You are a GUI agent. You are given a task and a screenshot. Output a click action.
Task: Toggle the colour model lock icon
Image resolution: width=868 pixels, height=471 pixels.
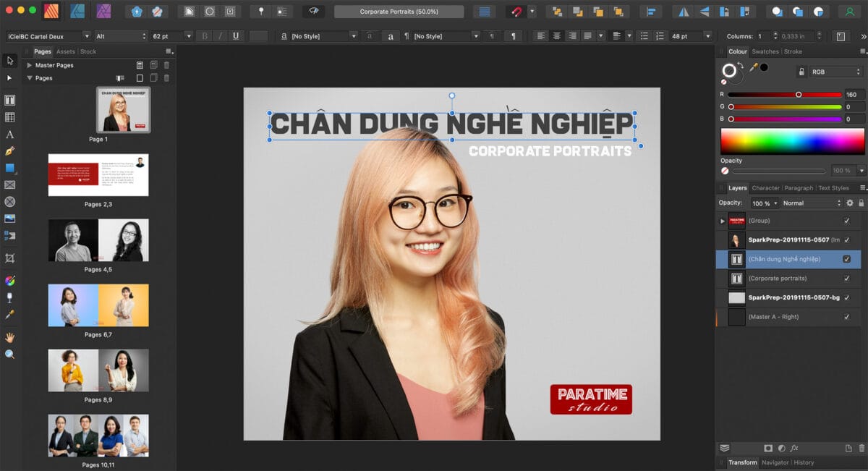point(801,72)
